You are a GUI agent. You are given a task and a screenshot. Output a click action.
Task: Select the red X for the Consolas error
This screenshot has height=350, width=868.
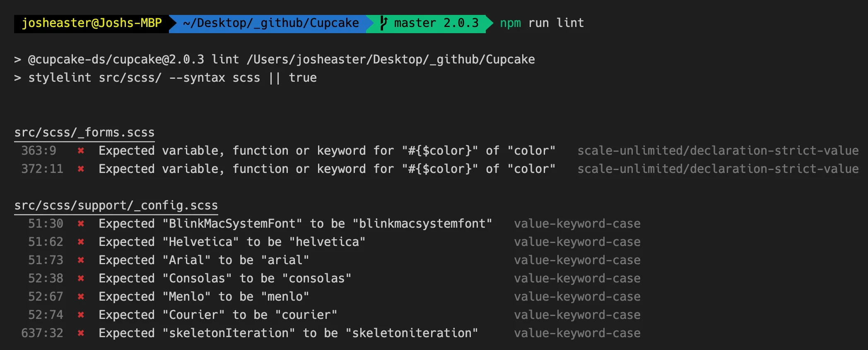pos(81,279)
